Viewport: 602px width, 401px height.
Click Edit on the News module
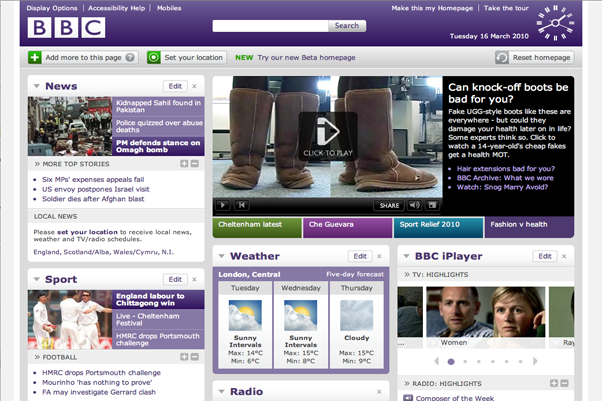pyautogui.click(x=175, y=86)
